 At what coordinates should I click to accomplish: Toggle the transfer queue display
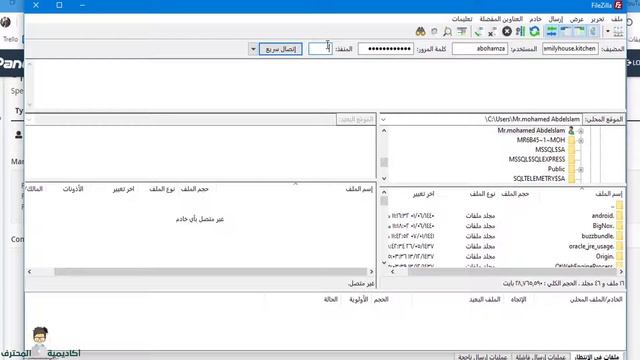click(552, 31)
